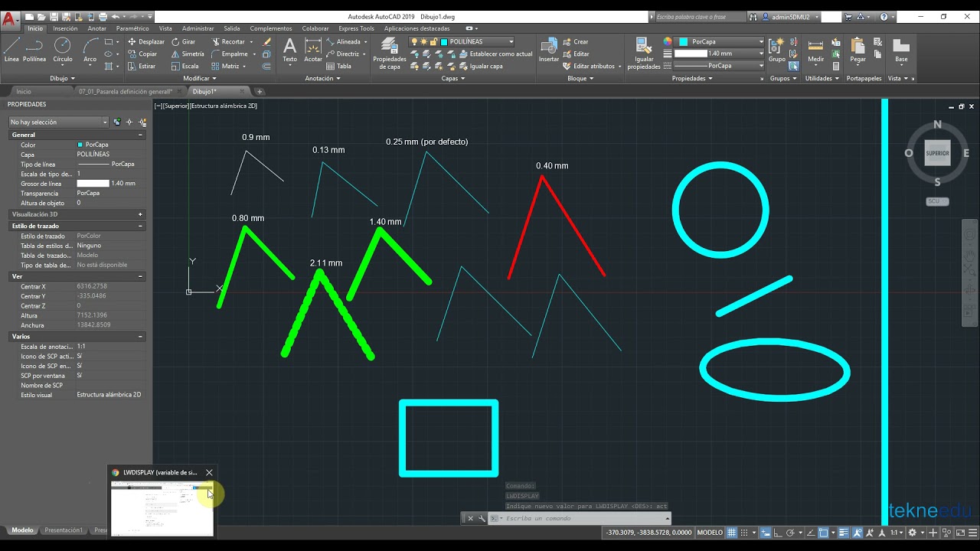Toggle object snap in status bar
This screenshot has height=551, width=980.
[x=824, y=533]
